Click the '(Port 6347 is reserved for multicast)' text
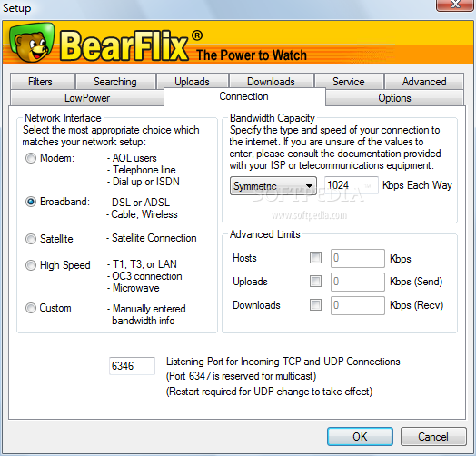The height and width of the screenshot is (456, 476). coord(241,376)
